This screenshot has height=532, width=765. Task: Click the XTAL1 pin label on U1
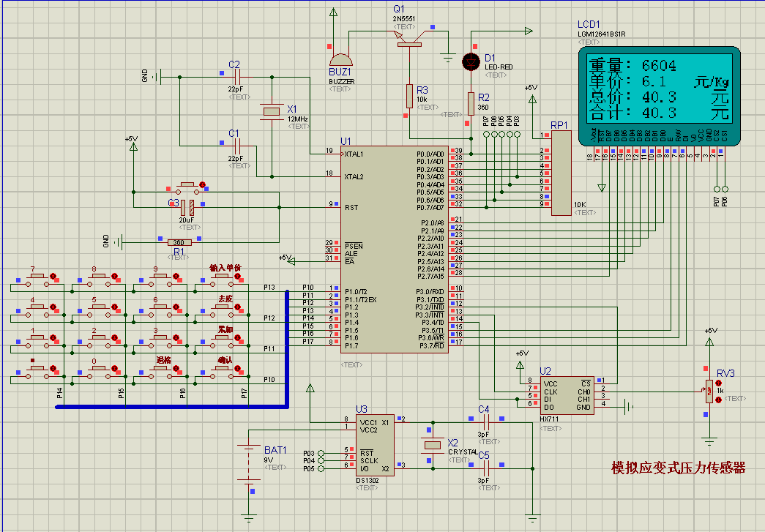point(354,154)
